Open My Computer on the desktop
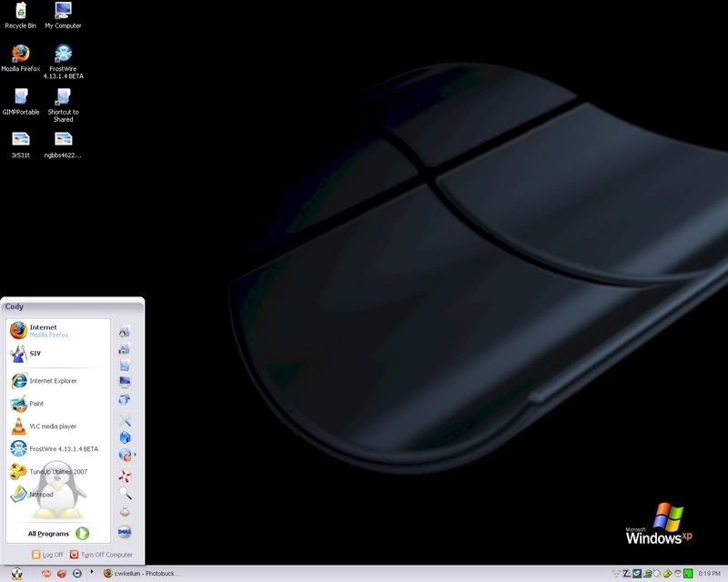728x582 pixels. click(63, 13)
